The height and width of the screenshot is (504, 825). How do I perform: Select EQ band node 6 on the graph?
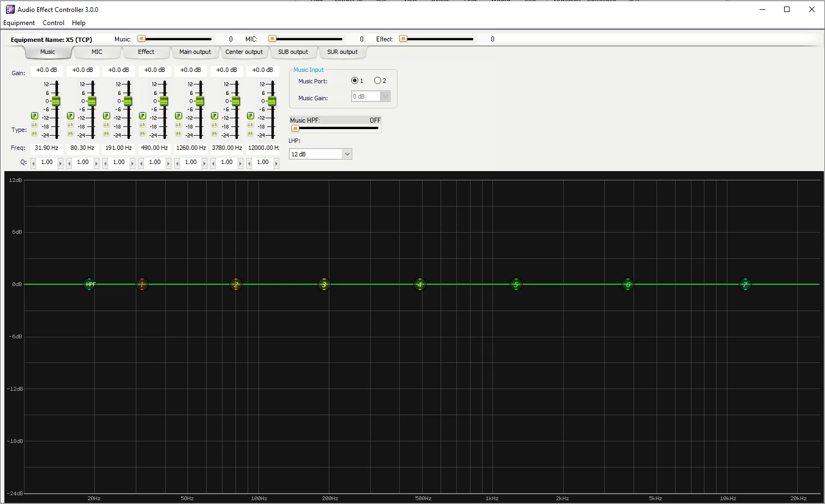click(628, 284)
